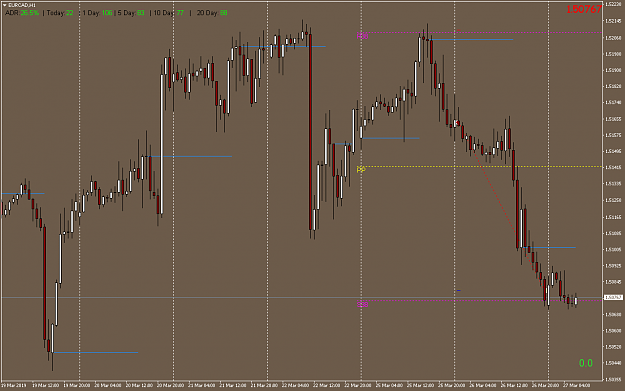The width and height of the screenshot is (625, 391).
Task: Click the current price marker on the price axis
Action: click(613, 297)
